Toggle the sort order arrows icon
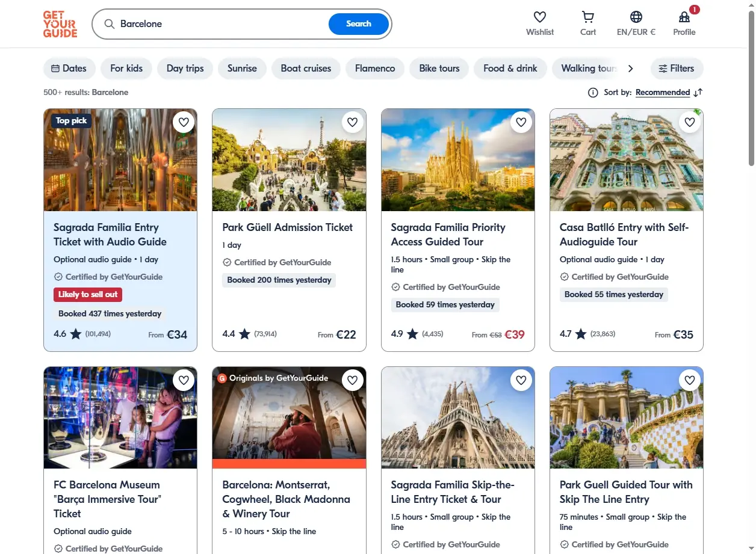The height and width of the screenshot is (554, 756). [698, 93]
